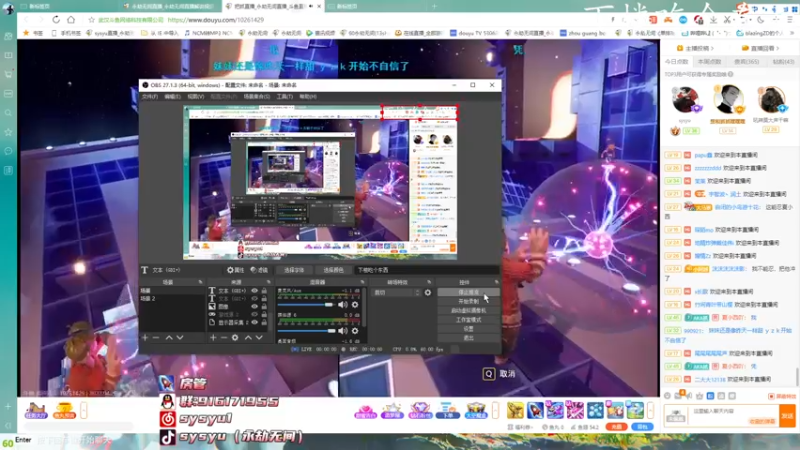Toggle lock on the image source
The image size is (800, 450).
[x=264, y=307]
